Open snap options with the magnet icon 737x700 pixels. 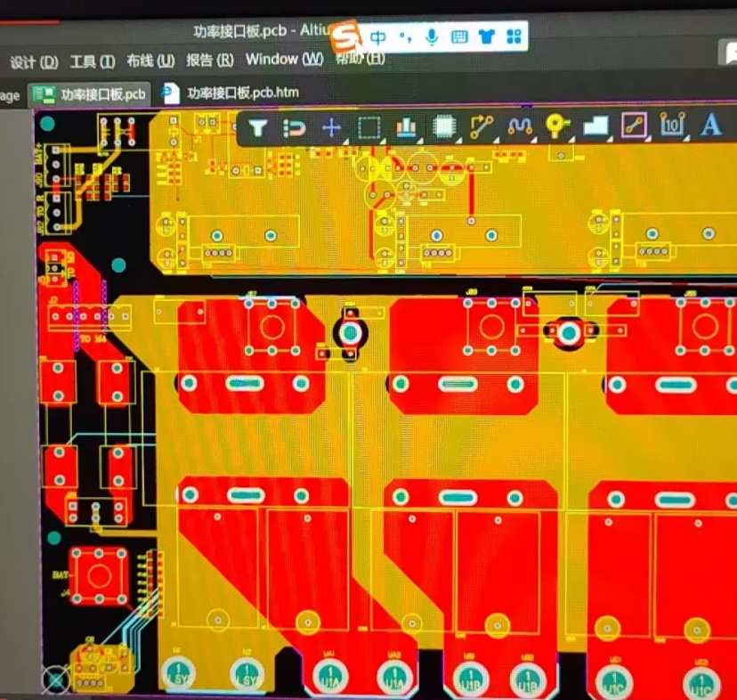pos(295,128)
